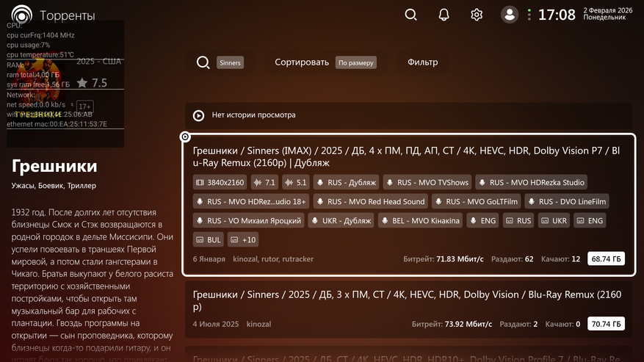This screenshot has width=644, height=362.
Task: Click Качают: 12 leechers count
Action: tap(560, 259)
